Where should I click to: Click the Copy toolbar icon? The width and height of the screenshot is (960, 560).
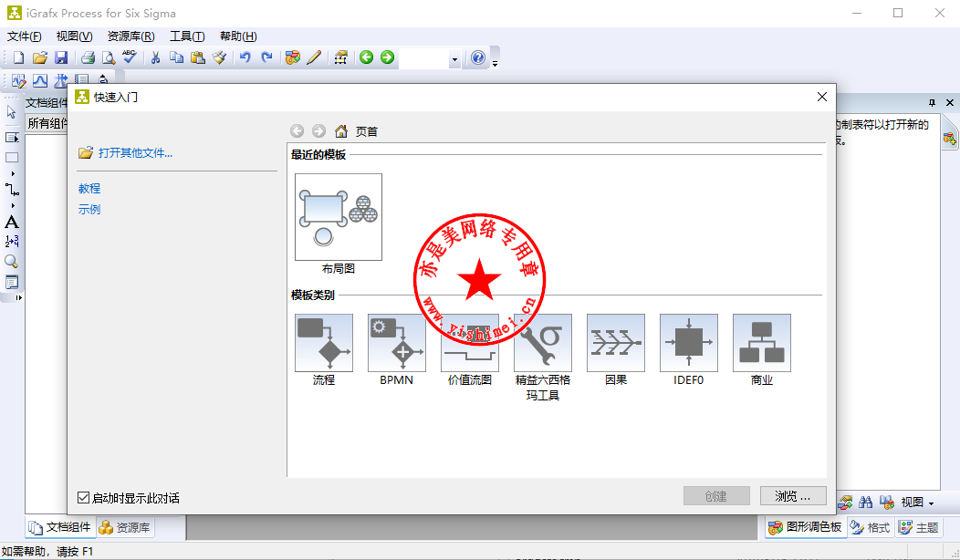point(176,57)
